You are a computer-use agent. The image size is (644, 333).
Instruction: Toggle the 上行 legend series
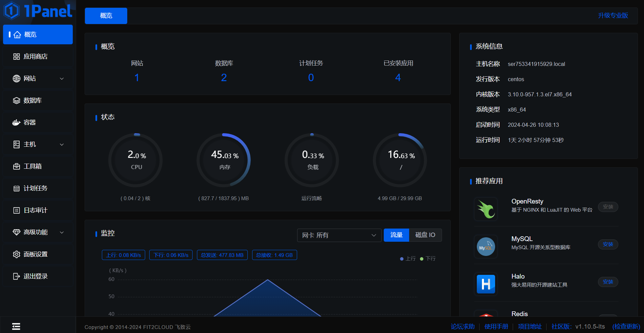pyautogui.click(x=408, y=259)
